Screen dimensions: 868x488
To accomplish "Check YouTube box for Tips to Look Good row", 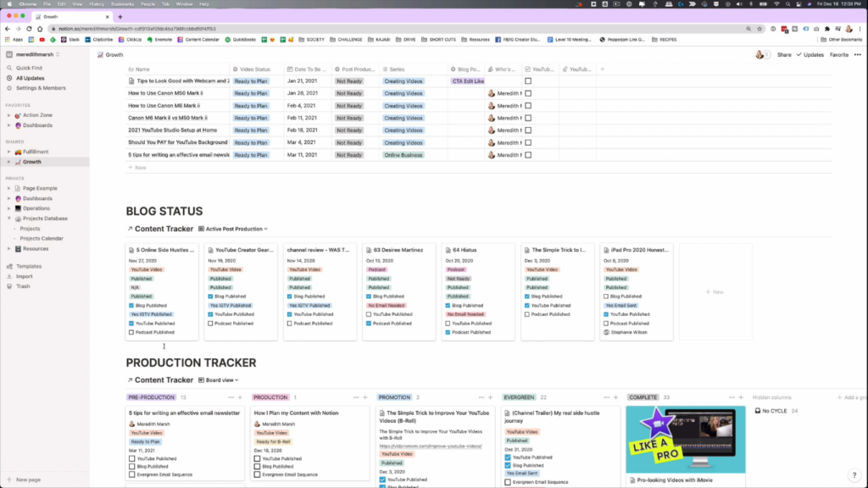I will coord(528,80).
